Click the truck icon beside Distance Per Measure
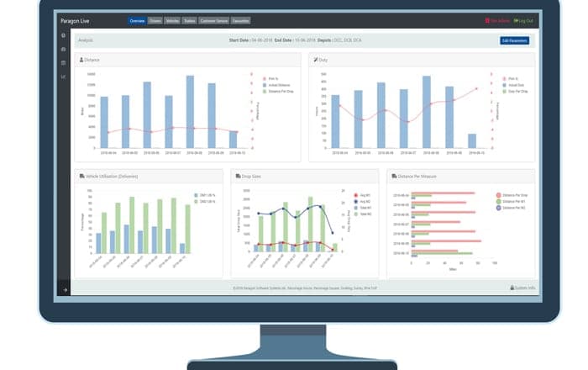Image resolution: width=588 pixels, height=370 pixels. (394, 176)
